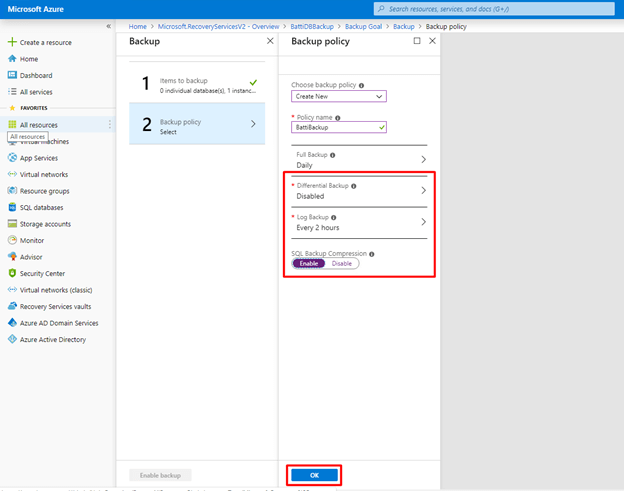Click the SQL databases icon

coord(12,207)
